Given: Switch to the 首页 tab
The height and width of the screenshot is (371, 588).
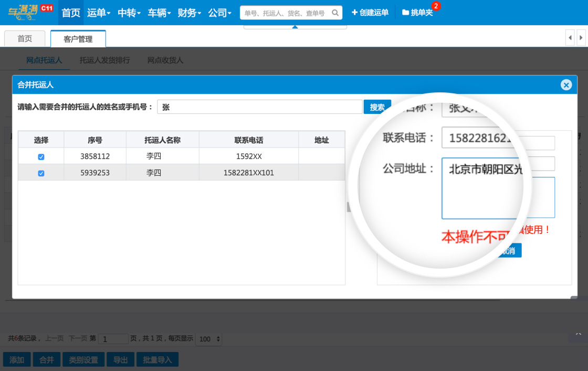Looking at the screenshot, I should [25, 39].
